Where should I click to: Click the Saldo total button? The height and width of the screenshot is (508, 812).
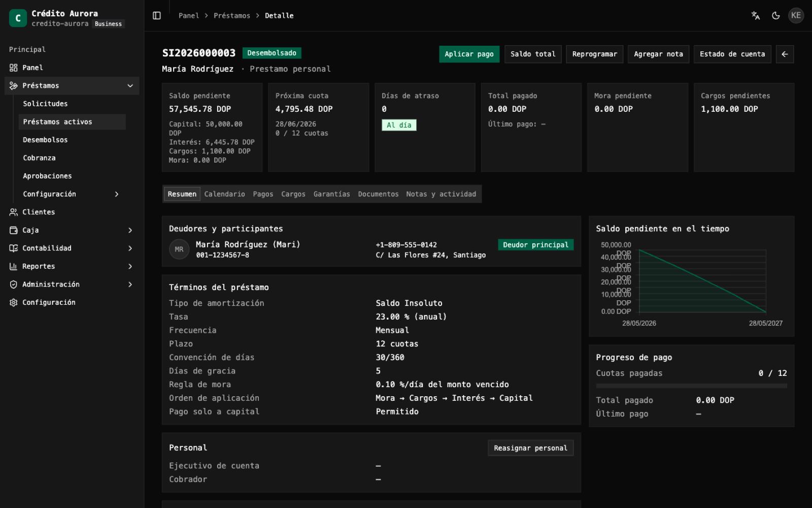pyautogui.click(x=533, y=54)
